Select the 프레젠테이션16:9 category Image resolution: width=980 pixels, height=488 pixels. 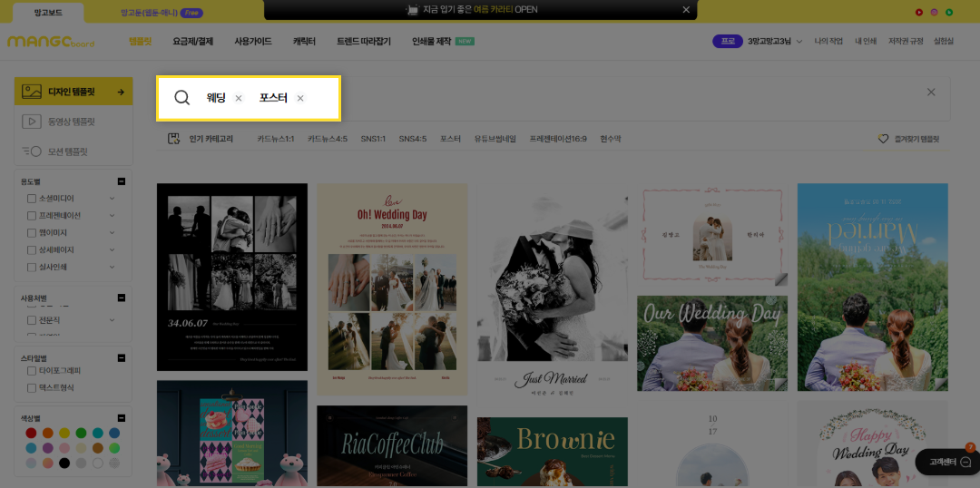pos(558,139)
